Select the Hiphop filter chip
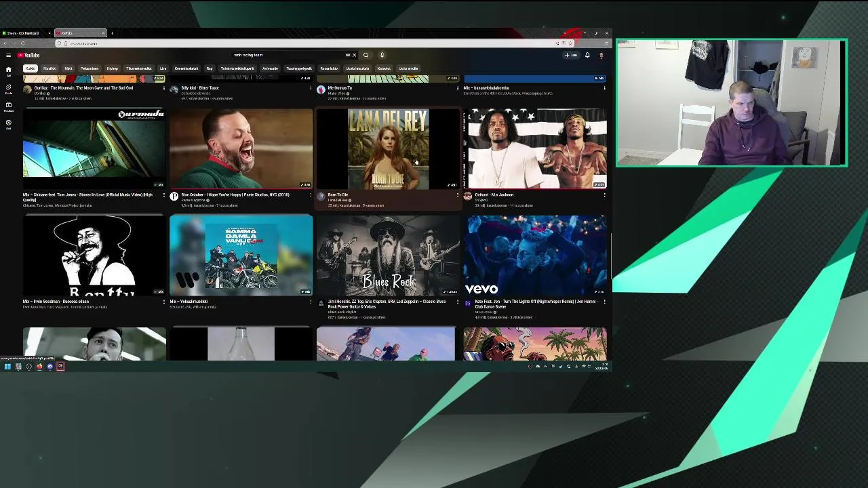 113,68
